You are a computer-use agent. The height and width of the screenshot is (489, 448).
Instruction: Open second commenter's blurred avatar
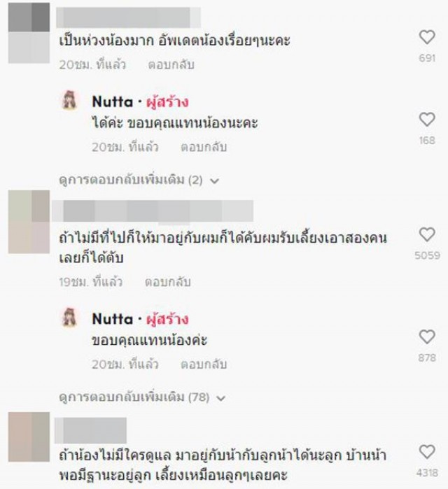pyautogui.click(x=29, y=222)
